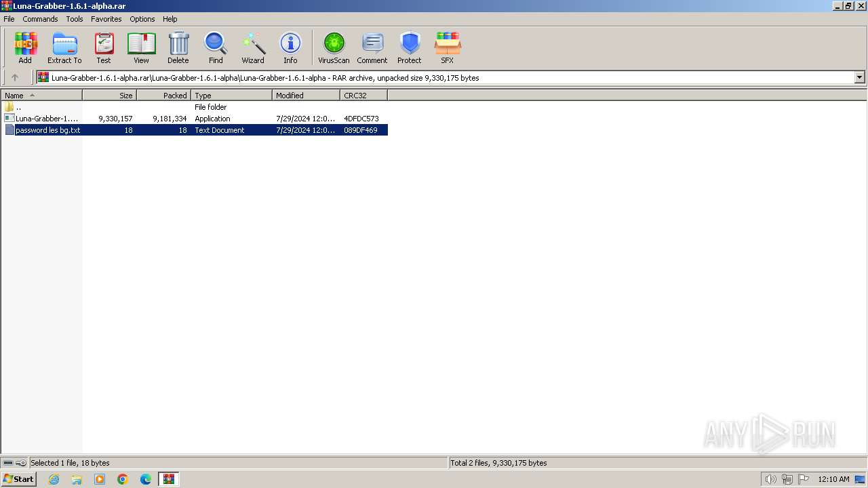Viewport: 868px width, 488px height.
Task: Run VirusScan on archive
Action: pos(334,47)
